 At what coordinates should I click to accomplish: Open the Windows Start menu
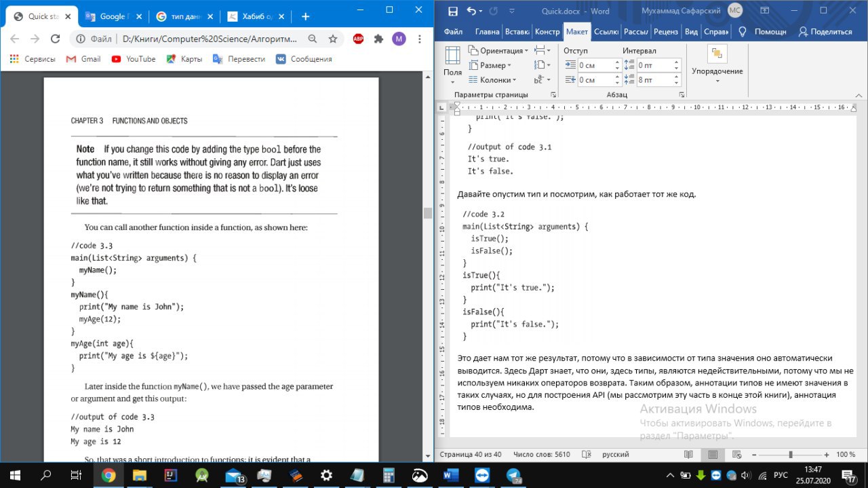click(15, 474)
